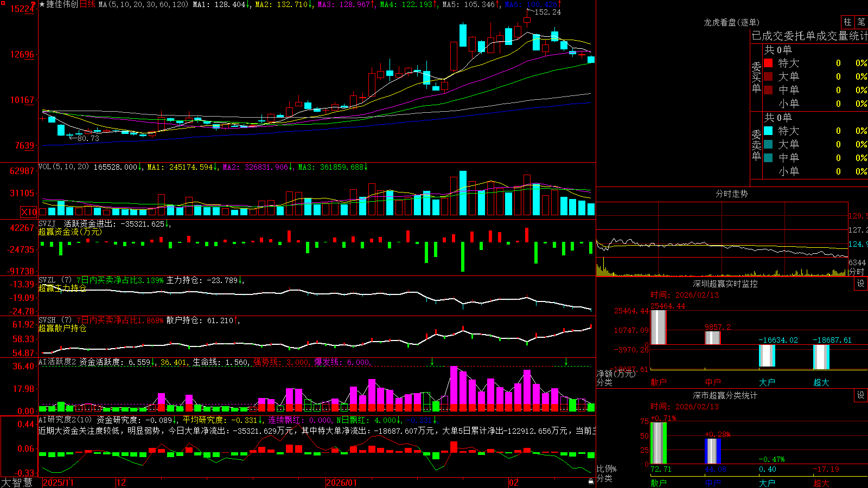The image size is (868, 488).
Task: Click the lock icon on the time axis
Action: [591, 481]
